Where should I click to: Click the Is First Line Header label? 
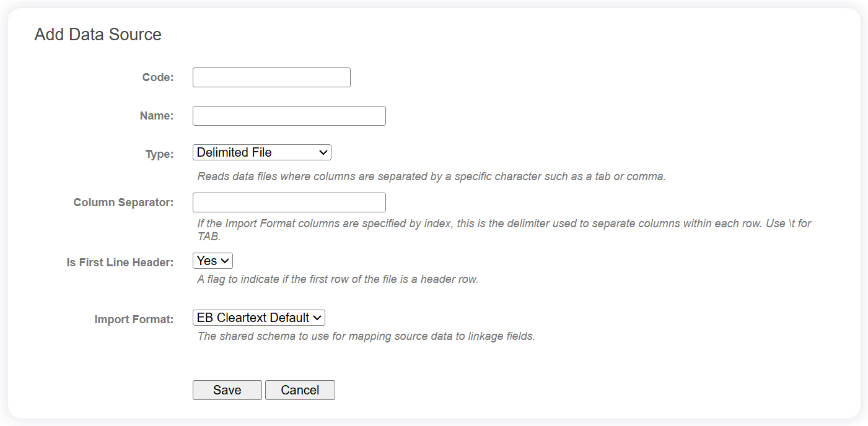click(x=120, y=262)
